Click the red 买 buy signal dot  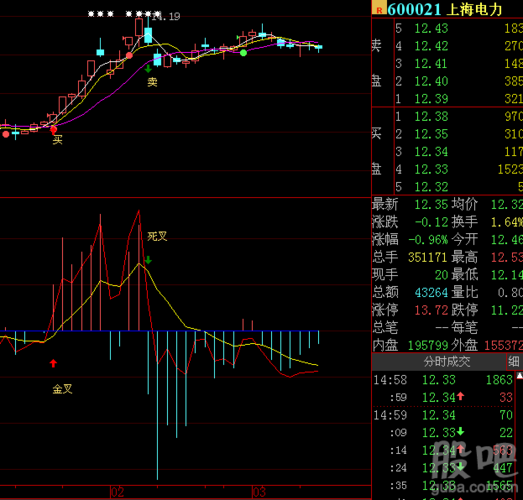(53, 129)
